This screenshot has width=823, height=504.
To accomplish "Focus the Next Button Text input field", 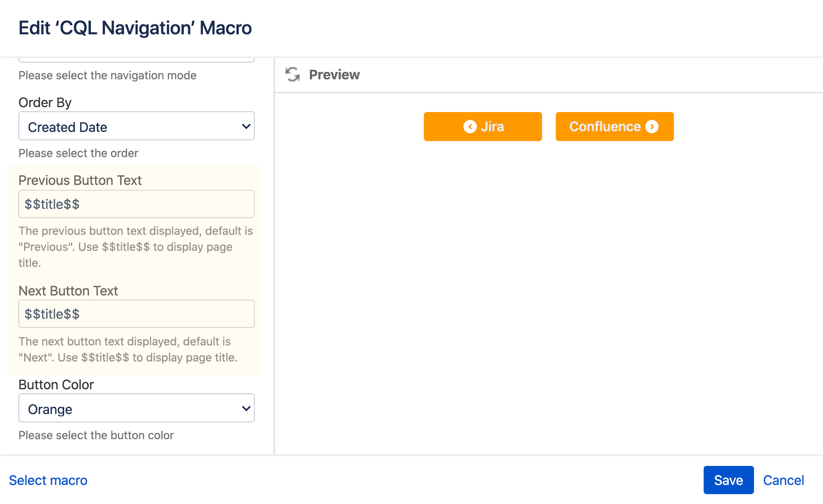I will [136, 314].
